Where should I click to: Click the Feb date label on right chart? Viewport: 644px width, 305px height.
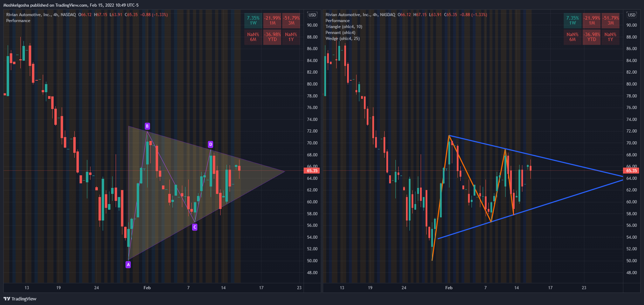click(x=449, y=288)
